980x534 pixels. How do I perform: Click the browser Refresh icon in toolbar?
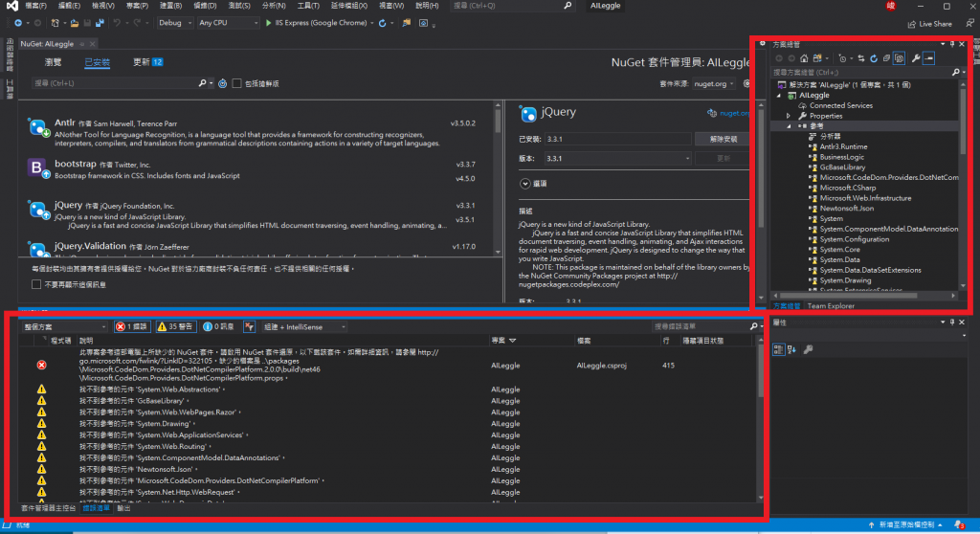coord(383,23)
